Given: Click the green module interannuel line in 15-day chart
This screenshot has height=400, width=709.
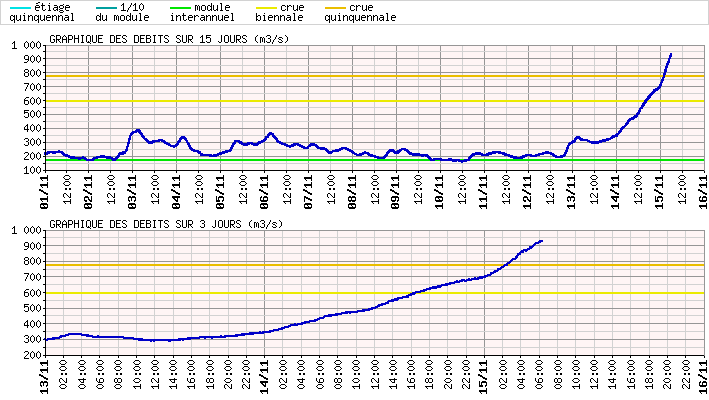Looking at the screenshot, I should [x=375, y=160].
